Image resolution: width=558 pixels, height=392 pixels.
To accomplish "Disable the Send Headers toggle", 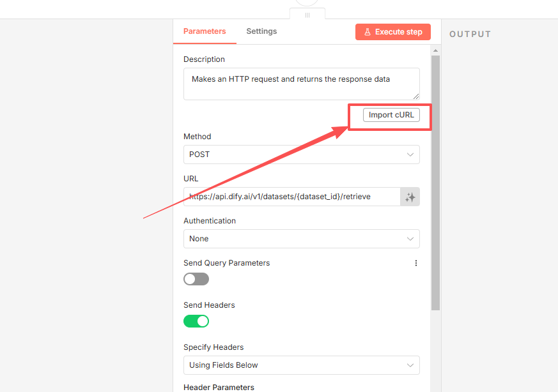I will click(196, 321).
